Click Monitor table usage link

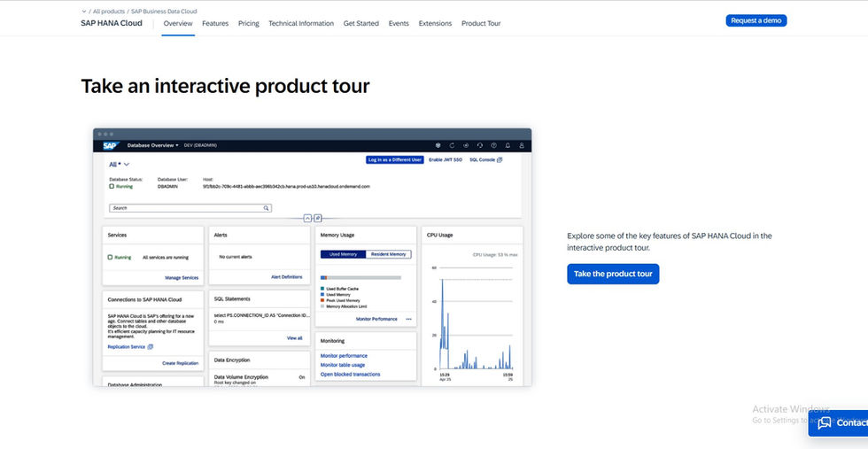coord(343,365)
